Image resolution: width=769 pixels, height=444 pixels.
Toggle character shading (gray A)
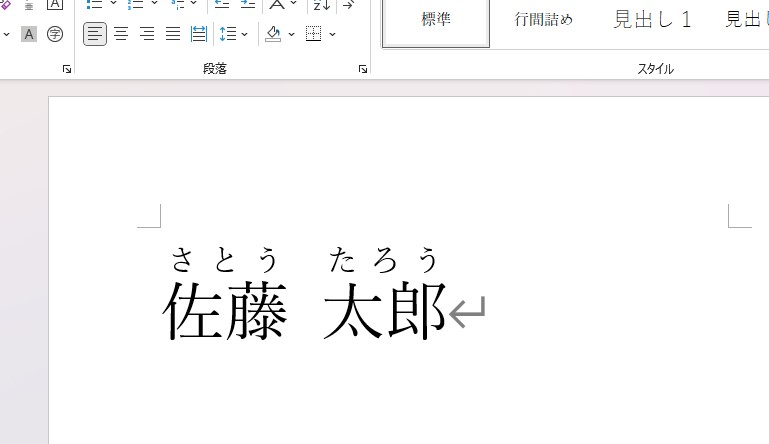click(x=29, y=34)
